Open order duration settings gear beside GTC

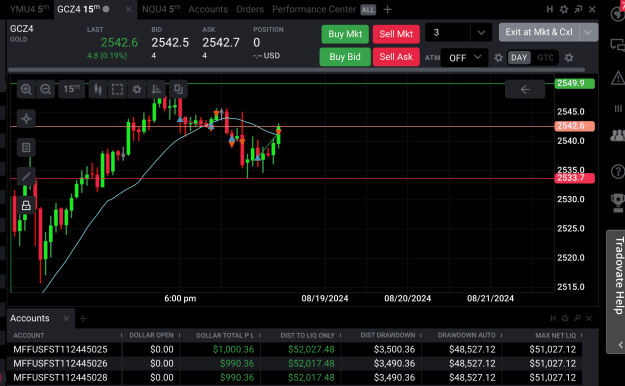pyautogui.click(x=569, y=58)
